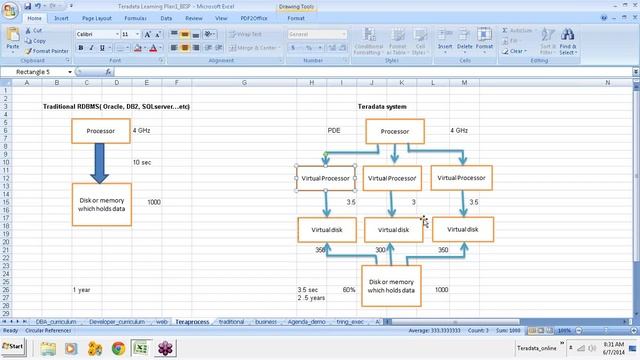
Task: Set bottom vertical alignment
Action: 196,34
